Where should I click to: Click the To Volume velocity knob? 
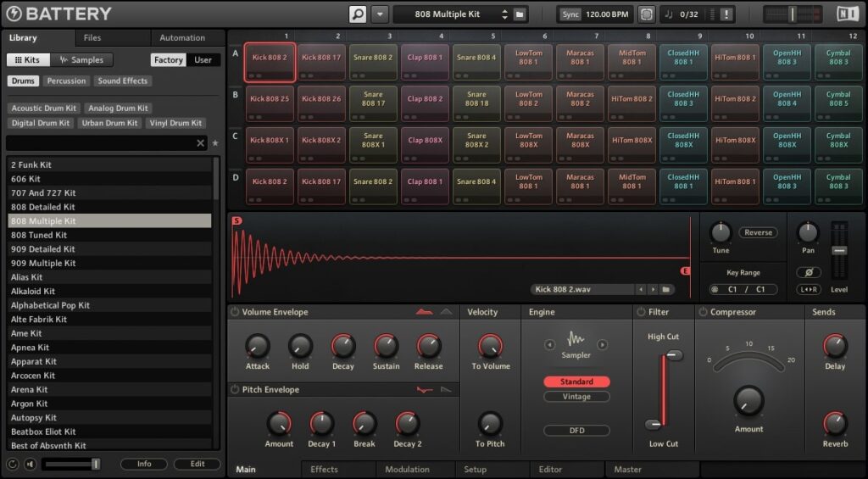pos(491,346)
